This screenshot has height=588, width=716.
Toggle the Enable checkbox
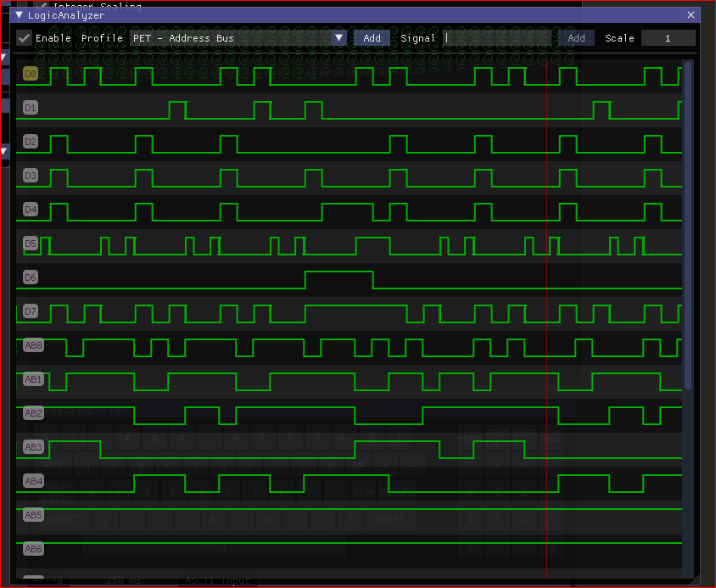[25, 38]
